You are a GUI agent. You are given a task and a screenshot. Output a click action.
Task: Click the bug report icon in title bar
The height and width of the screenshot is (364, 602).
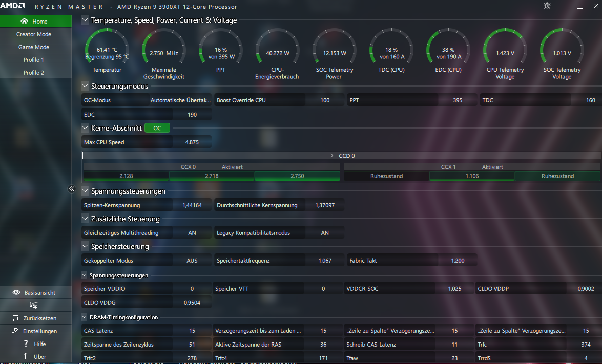(547, 6)
